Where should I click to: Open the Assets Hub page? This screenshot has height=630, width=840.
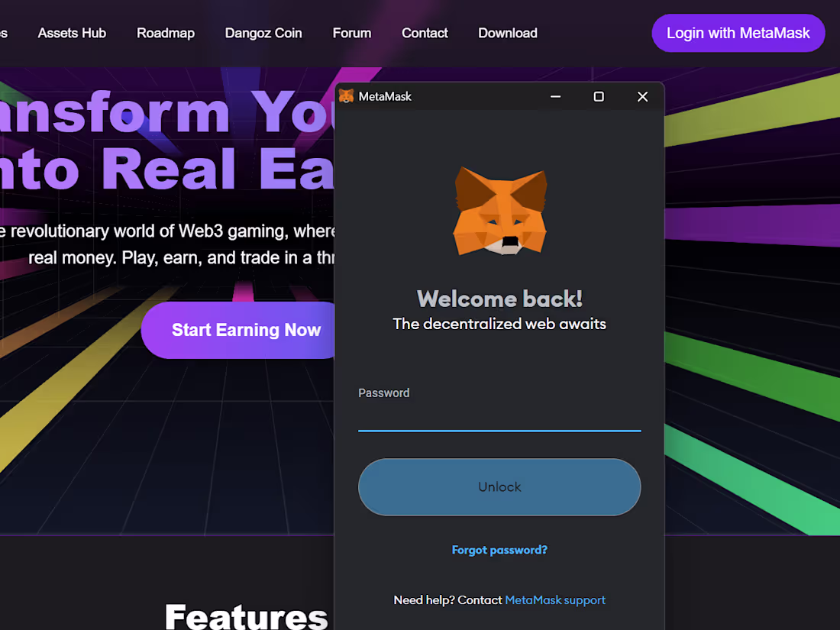click(x=72, y=33)
